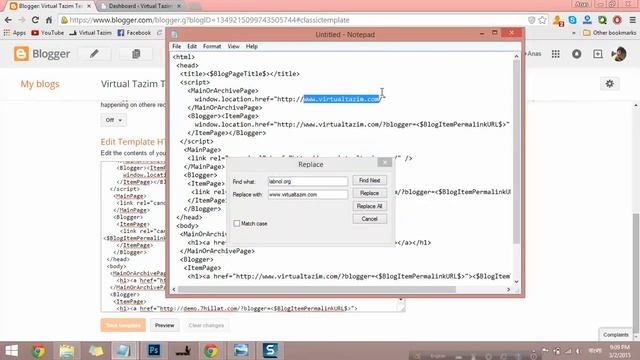Open the account profile picture
The height and width of the screenshot is (360, 640).
pyautogui.click(x=619, y=54)
